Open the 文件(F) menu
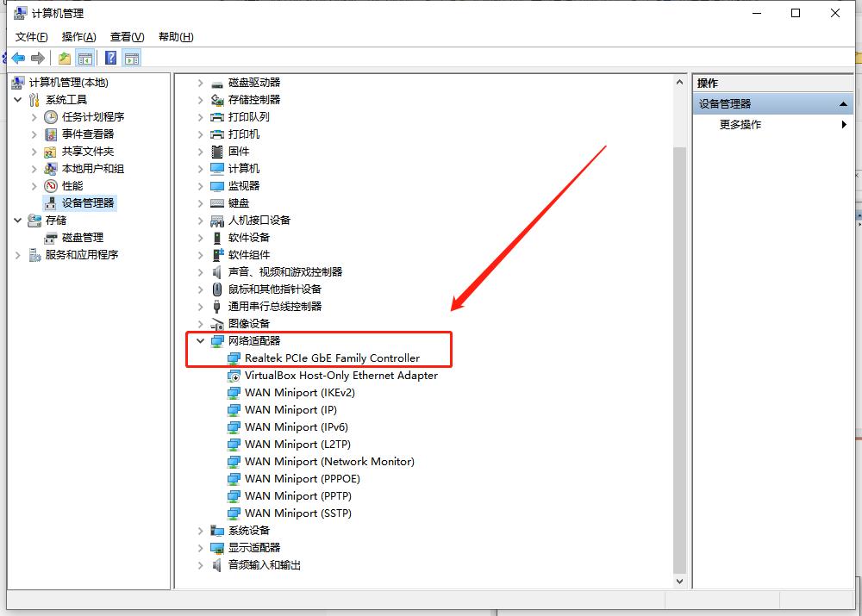 [31, 37]
